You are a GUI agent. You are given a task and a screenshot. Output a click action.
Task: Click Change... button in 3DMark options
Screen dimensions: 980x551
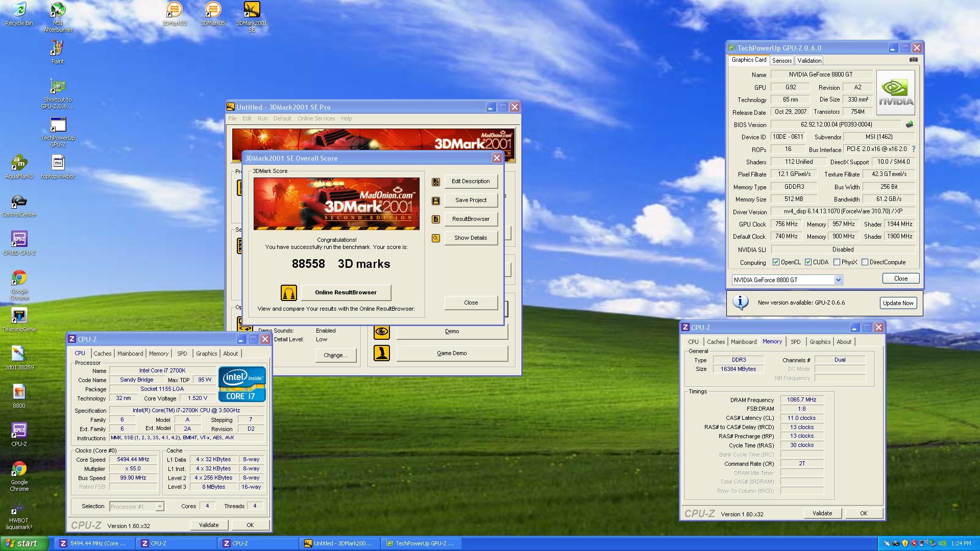(x=335, y=356)
